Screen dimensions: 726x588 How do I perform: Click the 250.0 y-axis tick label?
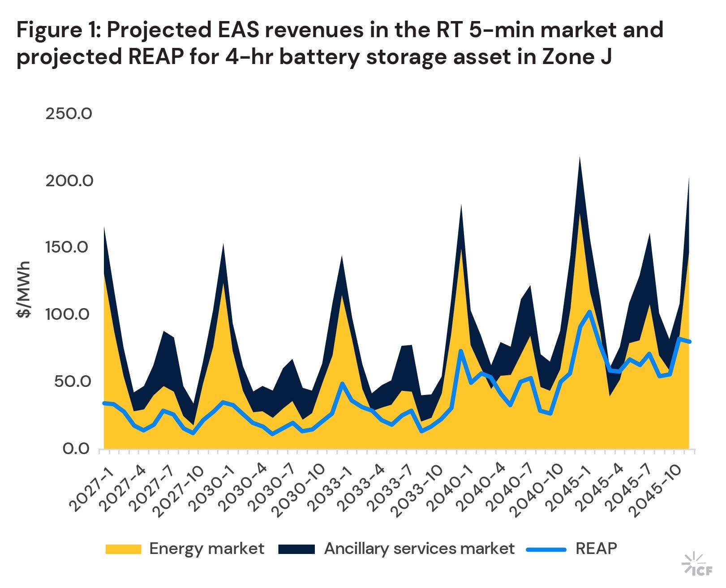(x=69, y=114)
